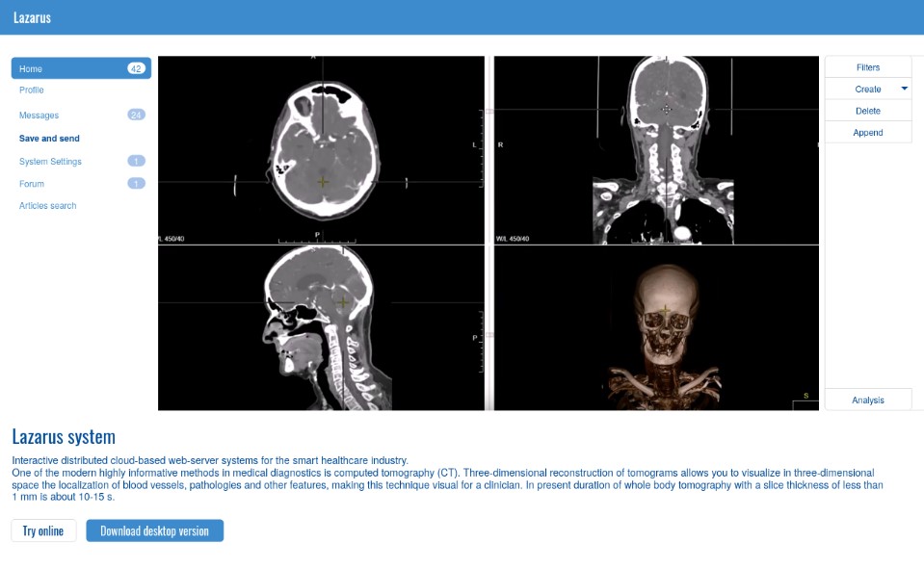Navigate to the Forum section
This screenshot has height=568, width=924.
[x=32, y=184]
